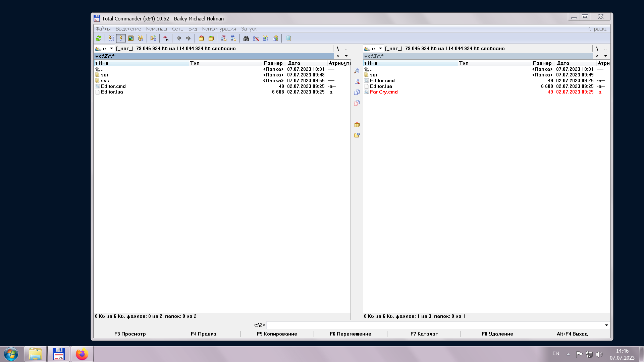Click the Notepad icon in toolbar
This screenshot has width=644, height=362.
point(288,38)
